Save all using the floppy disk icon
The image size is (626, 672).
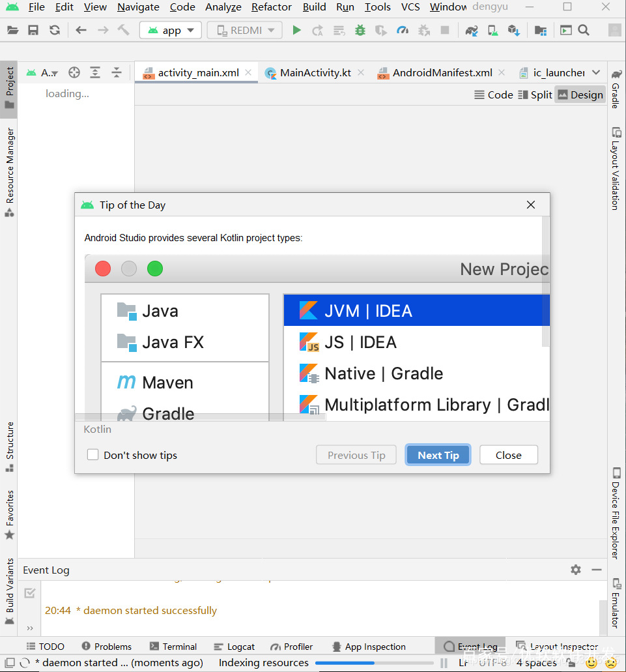tap(33, 31)
